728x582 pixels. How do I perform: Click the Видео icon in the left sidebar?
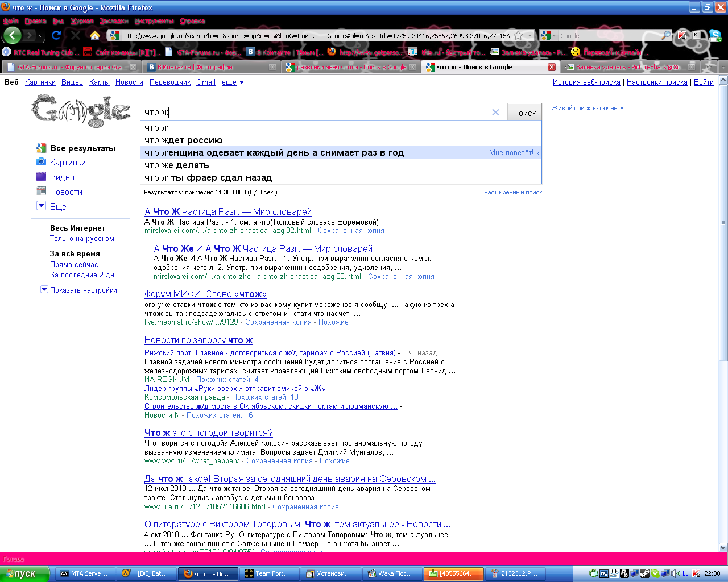click(41, 177)
